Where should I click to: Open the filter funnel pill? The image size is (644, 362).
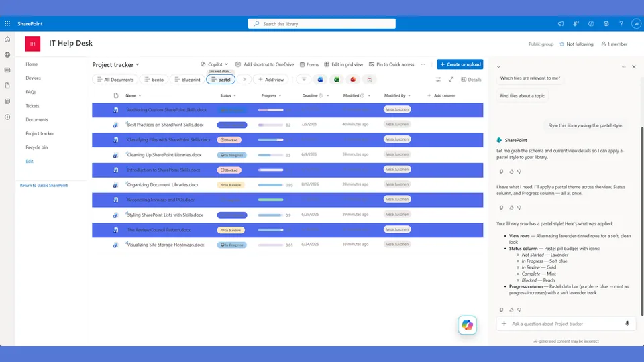[303, 80]
